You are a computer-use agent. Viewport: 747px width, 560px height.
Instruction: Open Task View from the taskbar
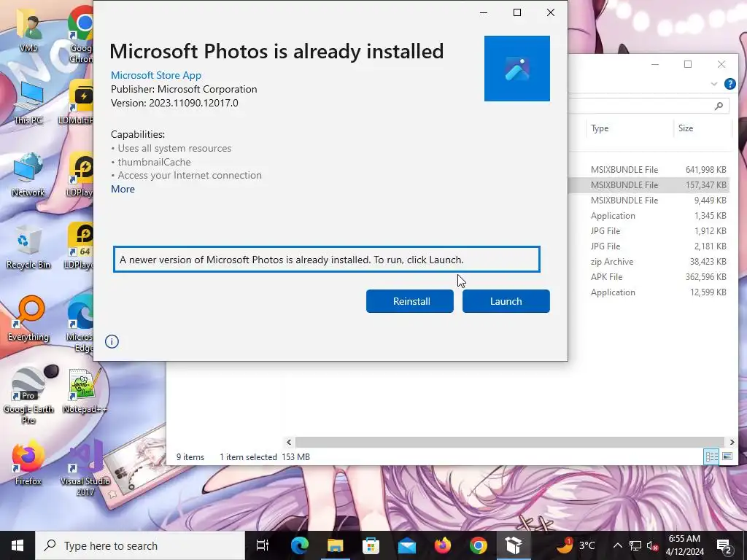click(263, 545)
